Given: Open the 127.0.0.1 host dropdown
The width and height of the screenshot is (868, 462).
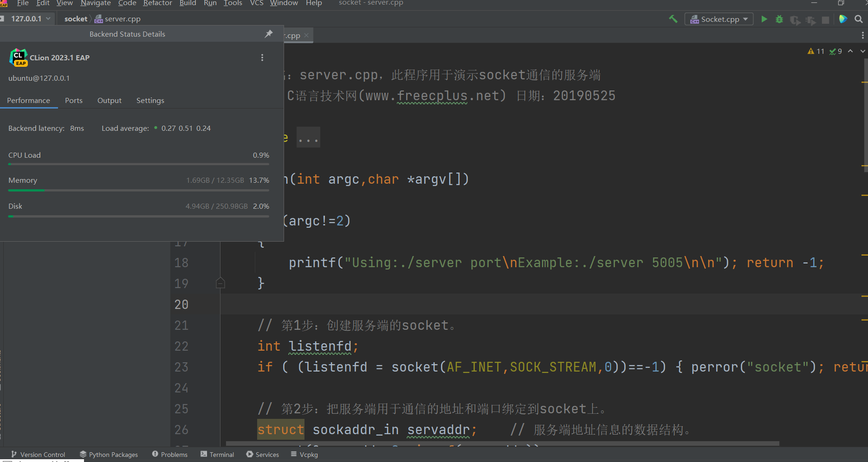Looking at the screenshot, I should [x=31, y=19].
